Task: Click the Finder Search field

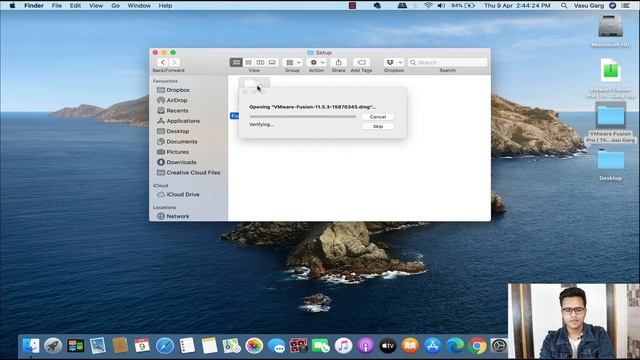Action: coord(447,62)
